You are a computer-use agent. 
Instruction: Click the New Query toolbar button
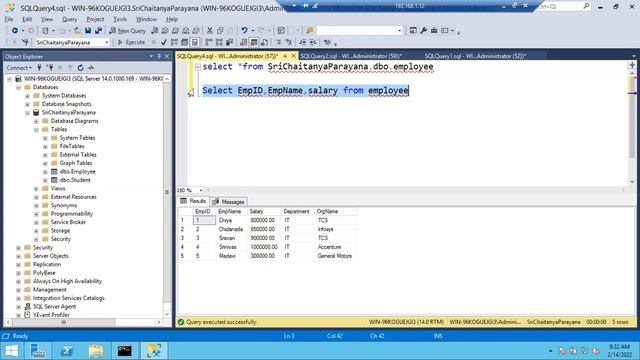pyautogui.click(x=127, y=31)
